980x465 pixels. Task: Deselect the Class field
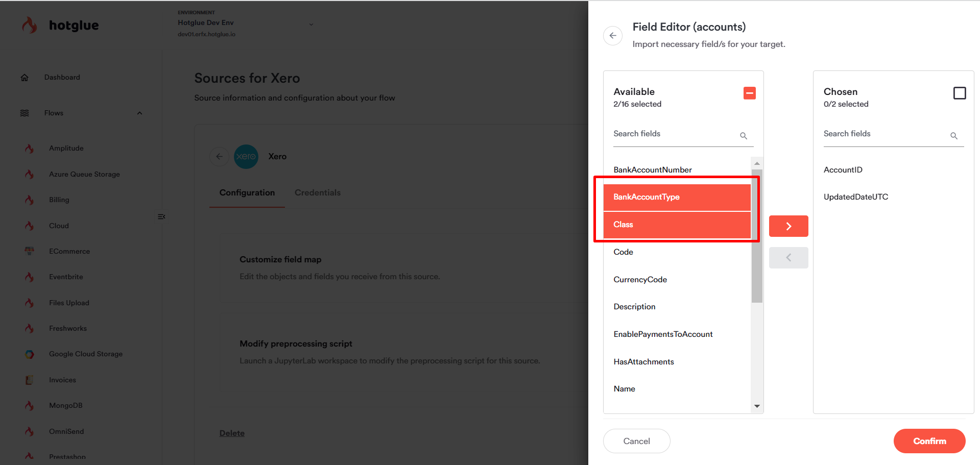[677, 225]
